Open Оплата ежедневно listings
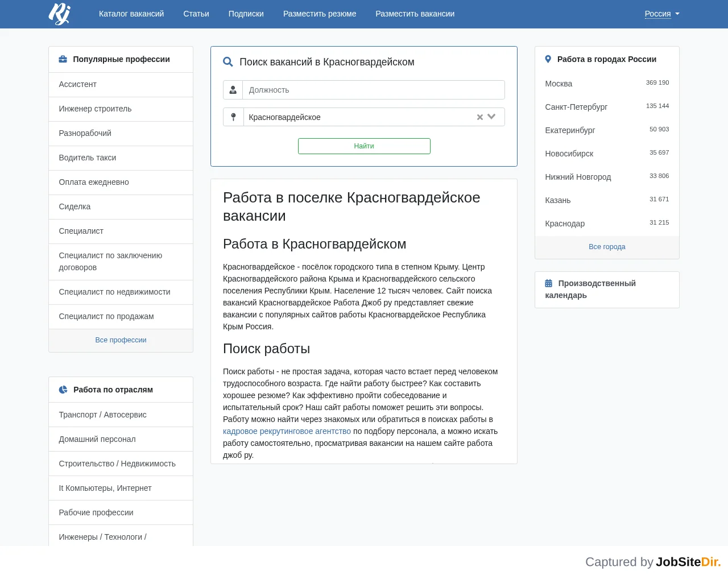This screenshot has height=579, width=728. pos(121,182)
